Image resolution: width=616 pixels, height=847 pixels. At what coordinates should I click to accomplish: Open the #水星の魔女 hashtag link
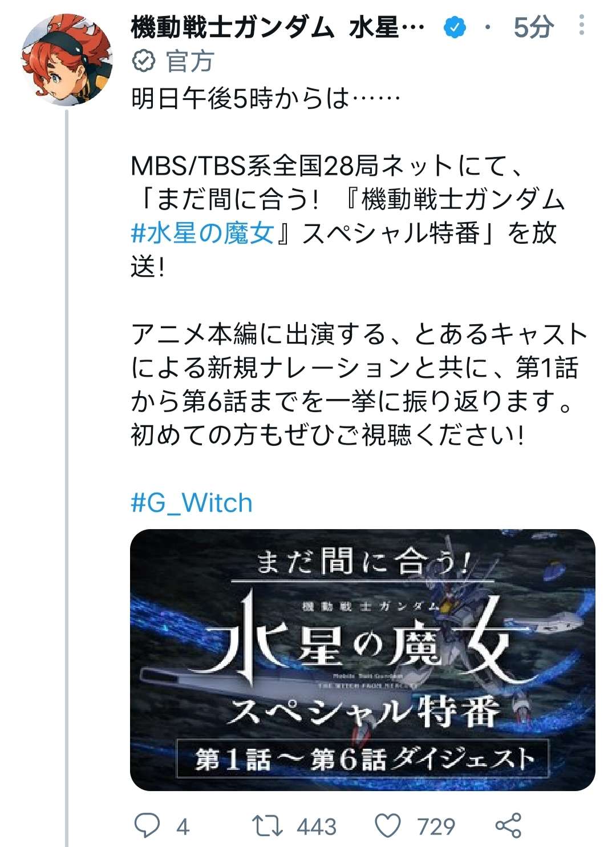pyautogui.click(x=202, y=233)
